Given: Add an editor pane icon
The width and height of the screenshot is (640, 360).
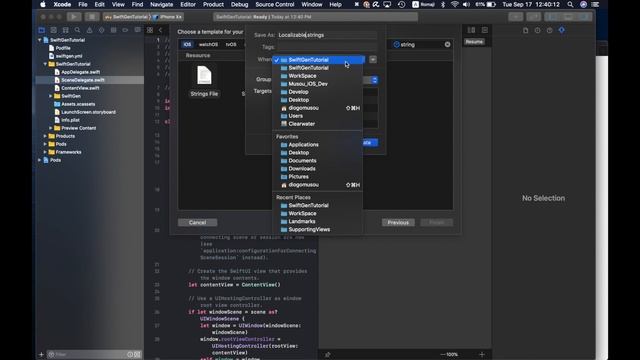Looking at the screenshot, I should click(485, 30).
